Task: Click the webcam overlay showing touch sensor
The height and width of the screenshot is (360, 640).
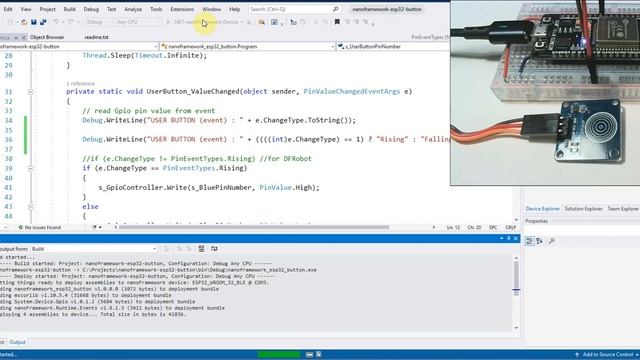Action: pos(545,93)
